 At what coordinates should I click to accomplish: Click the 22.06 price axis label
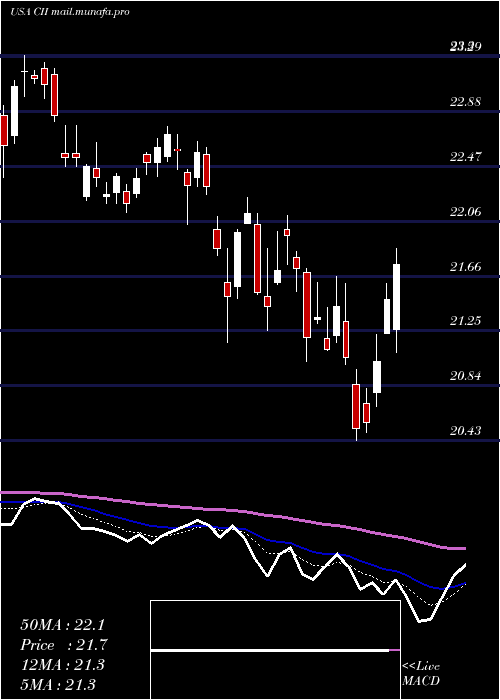(x=466, y=212)
